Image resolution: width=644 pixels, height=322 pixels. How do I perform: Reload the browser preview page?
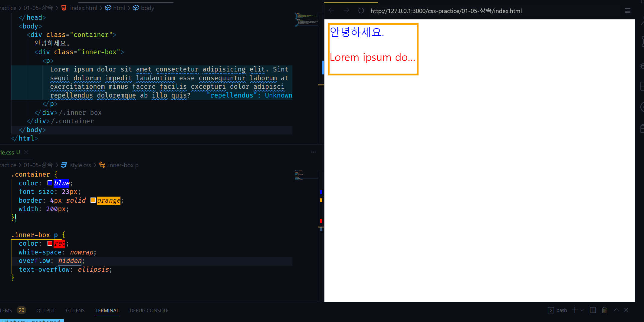pyautogui.click(x=361, y=11)
